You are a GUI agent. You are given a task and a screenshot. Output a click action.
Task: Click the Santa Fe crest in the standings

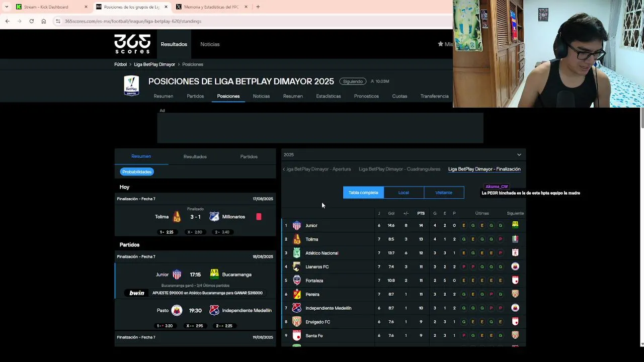(x=297, y=335)
